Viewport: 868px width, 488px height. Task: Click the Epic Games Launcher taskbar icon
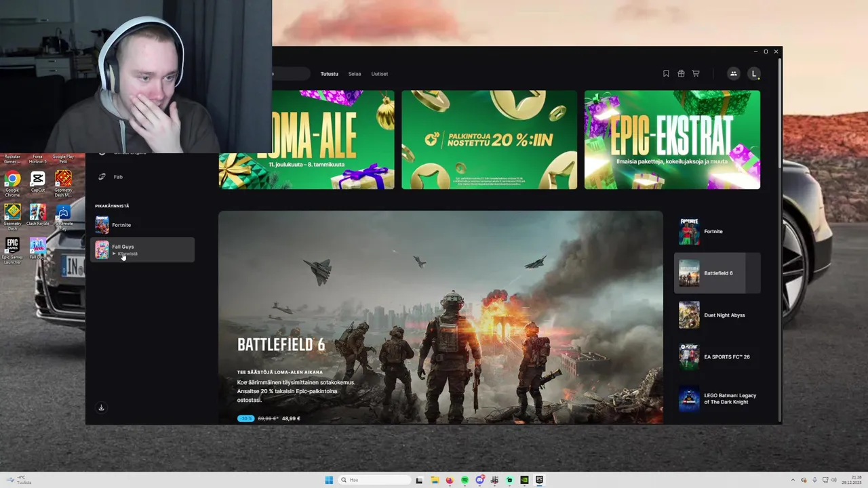point(540,480)
